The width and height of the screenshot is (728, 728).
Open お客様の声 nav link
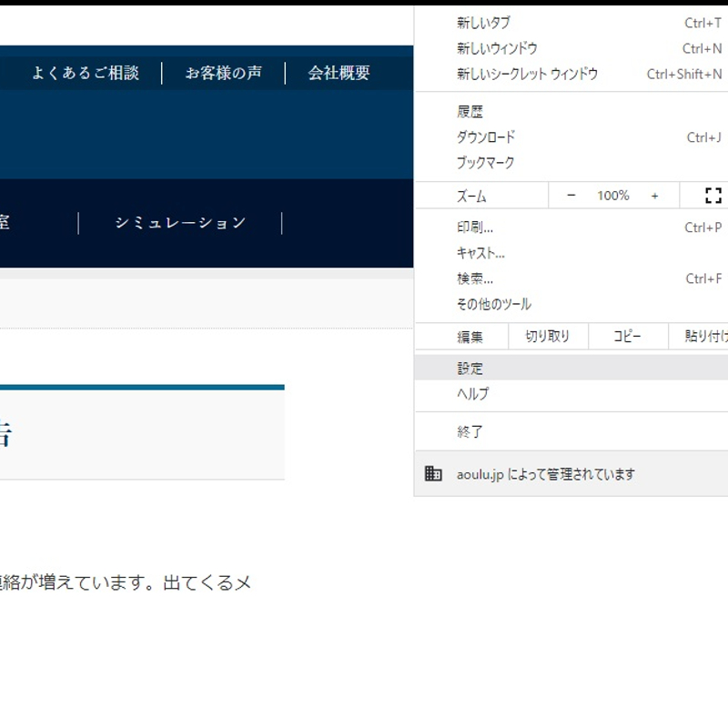click(x=223, y=73)
